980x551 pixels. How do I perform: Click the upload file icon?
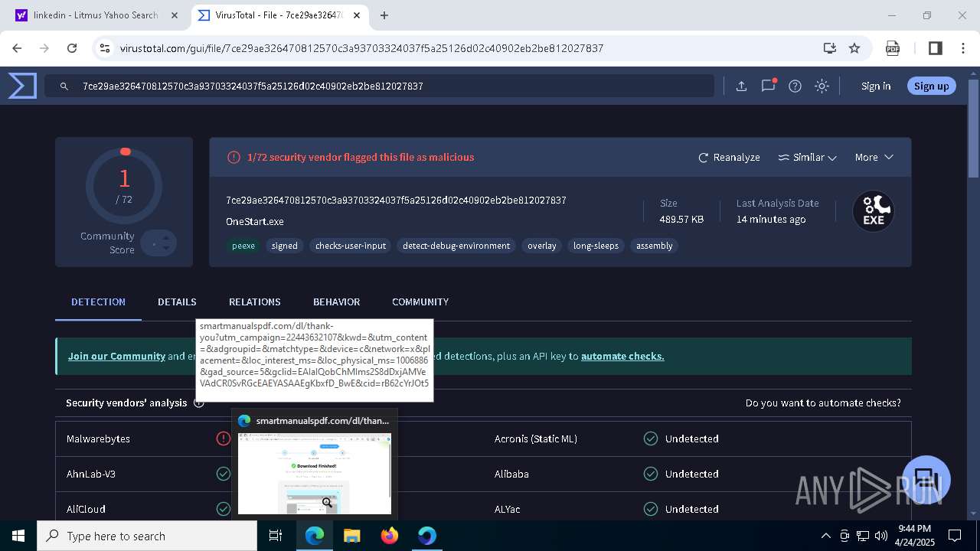741,86
